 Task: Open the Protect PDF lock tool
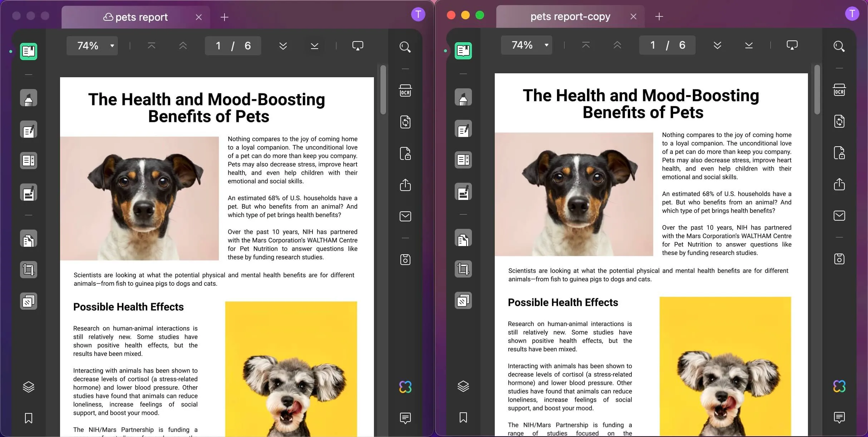point(405,153)
